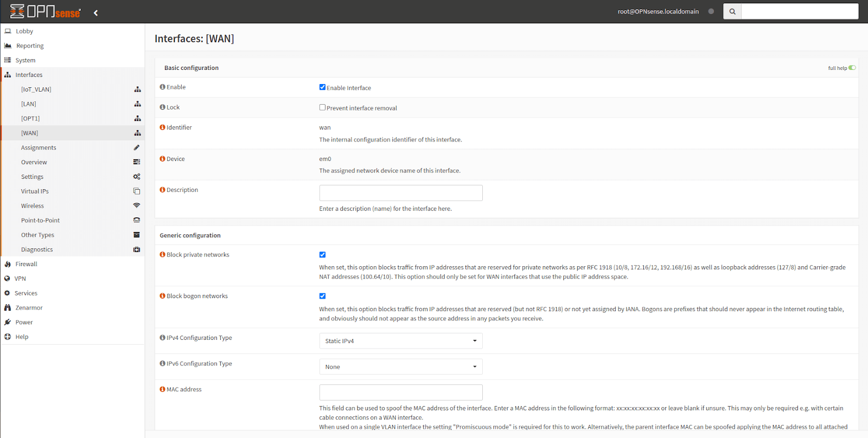This screenshot has width=868, height=438.
Task: Click the status circle beside root@OPNsense.localdomain
Action: point(711,11)
